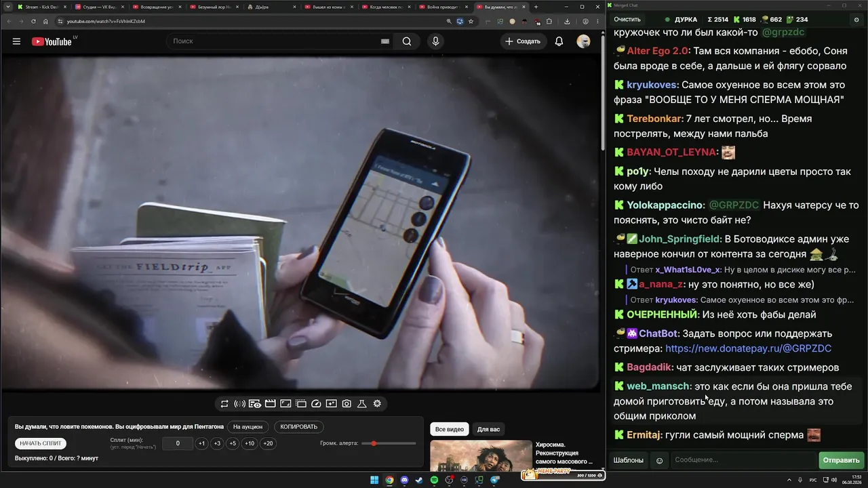
Task: Take a screenshot with the camera icon
Action: [347, 404]
